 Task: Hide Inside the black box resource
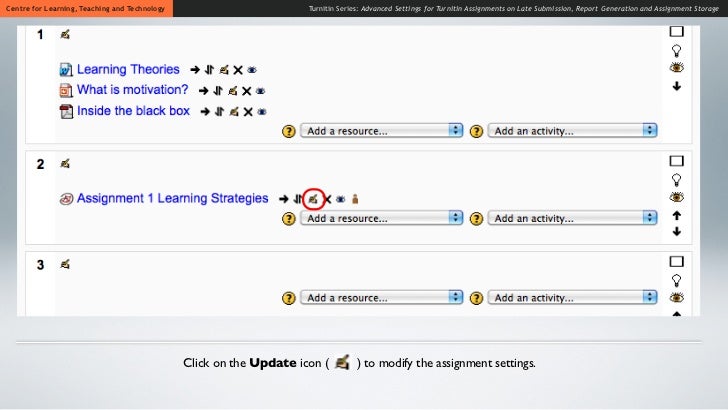(262, 111)
